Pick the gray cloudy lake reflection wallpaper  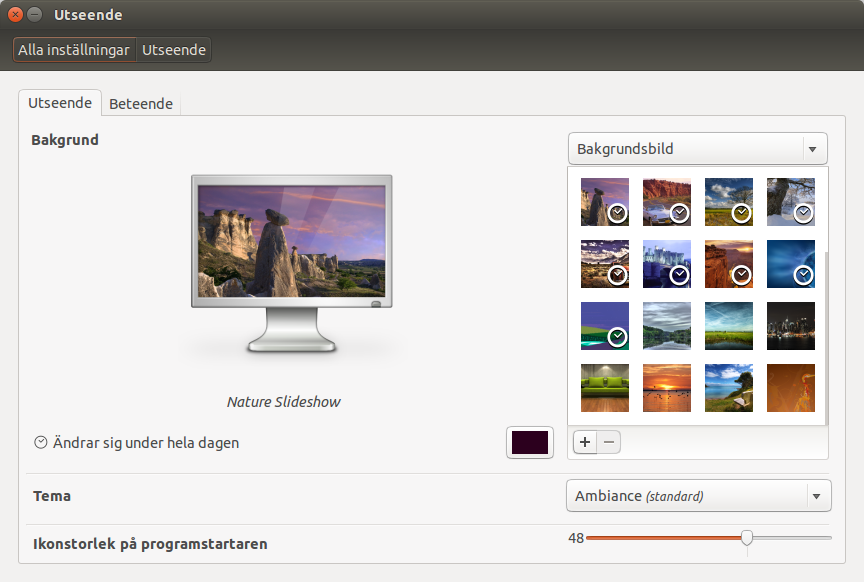coord(667,326)
